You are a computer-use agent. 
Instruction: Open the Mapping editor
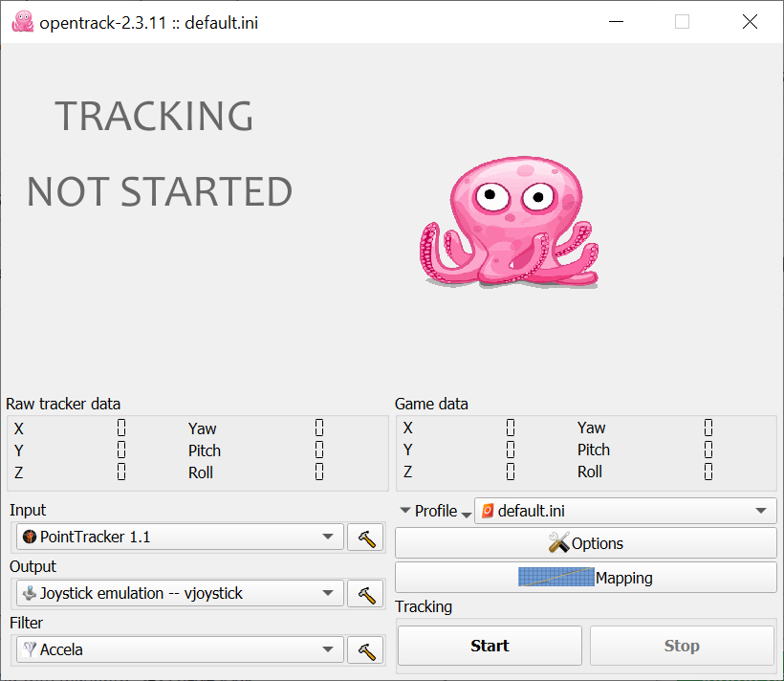pyautogui.click(x=585, y=576)
